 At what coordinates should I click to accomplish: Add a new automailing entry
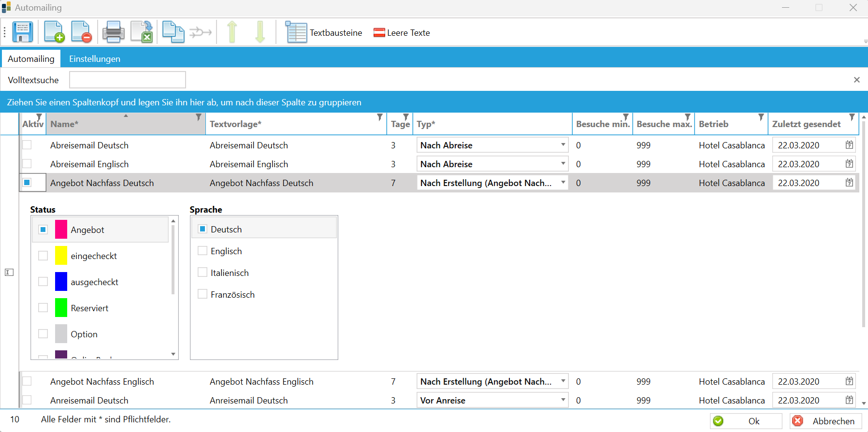tap(54, 32)
